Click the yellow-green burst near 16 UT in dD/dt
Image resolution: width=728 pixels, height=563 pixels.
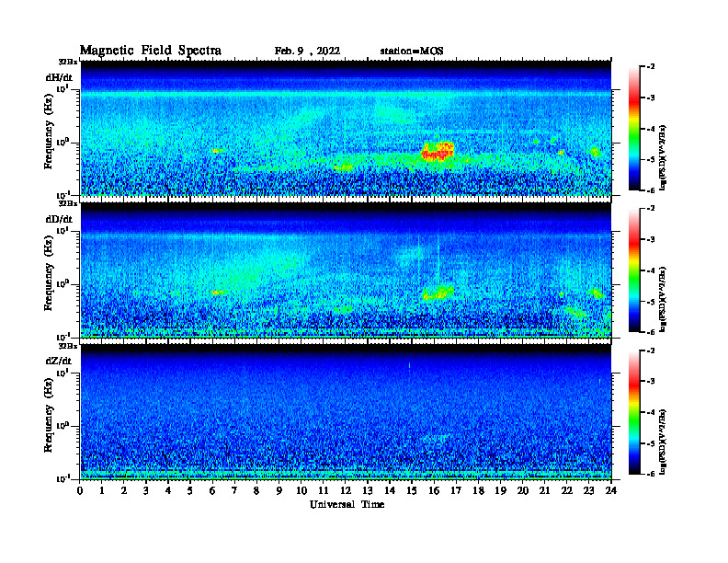click(438, 293)
